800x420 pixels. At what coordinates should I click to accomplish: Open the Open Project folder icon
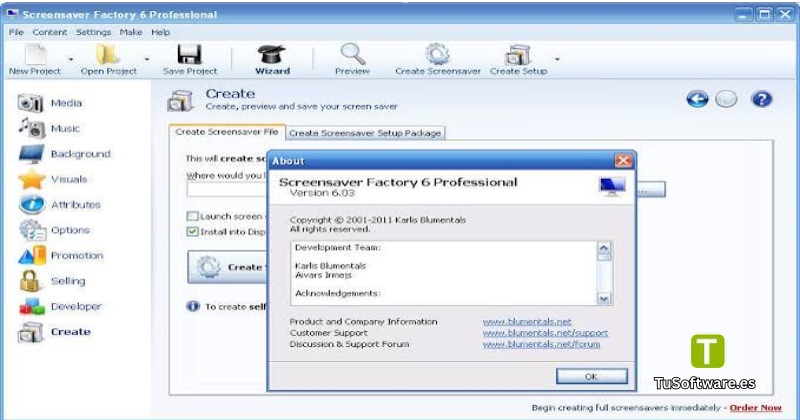pos(108,55)
